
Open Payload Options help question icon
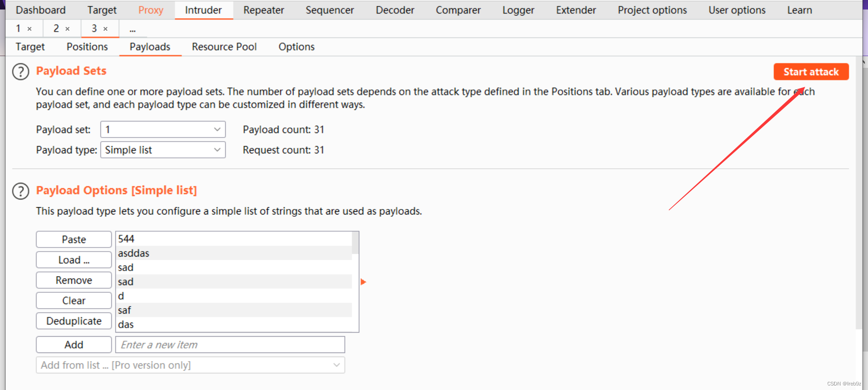pyautogui.click(x=20, y=191)
